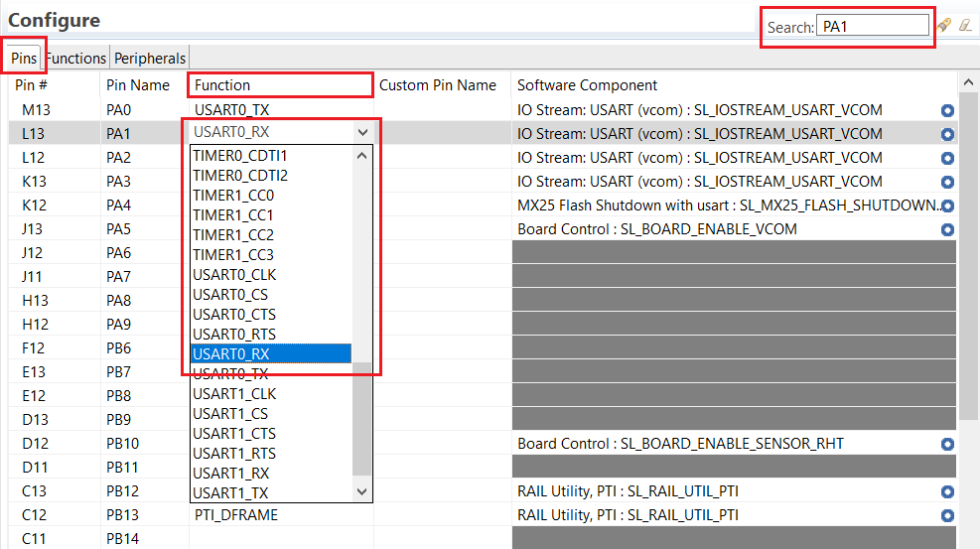Click the dropdown list scrollbar thumb
This screenshot has width=980, height=549.
(361, 419)
